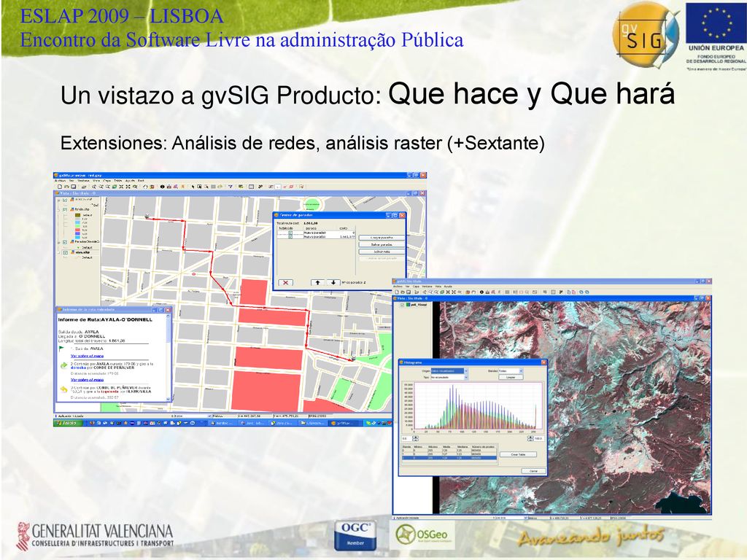Click the green turn-right arrow icon in the route report
The width and height of the screenshot is (747, 560).
click(x=64, y=365)
